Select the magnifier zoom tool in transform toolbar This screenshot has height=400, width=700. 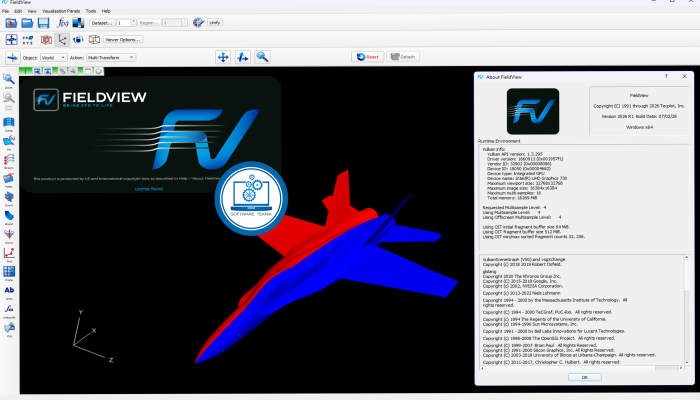coord(262,57)
